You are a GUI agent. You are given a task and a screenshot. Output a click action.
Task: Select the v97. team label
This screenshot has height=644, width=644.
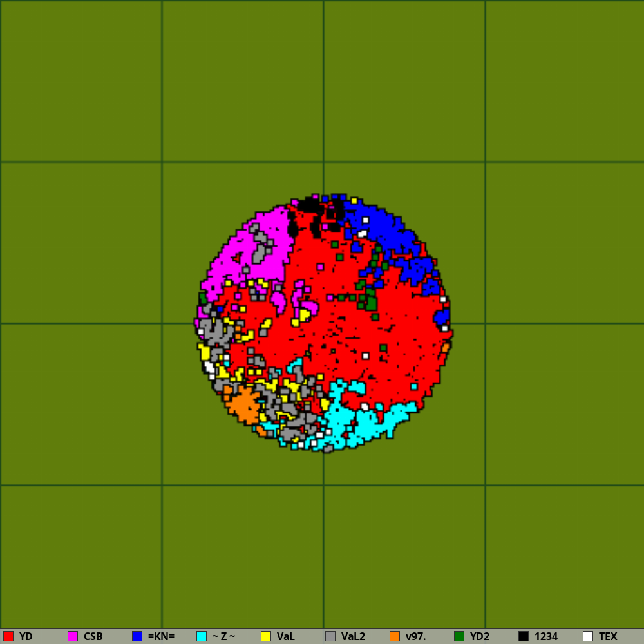[x=415, y=637]
